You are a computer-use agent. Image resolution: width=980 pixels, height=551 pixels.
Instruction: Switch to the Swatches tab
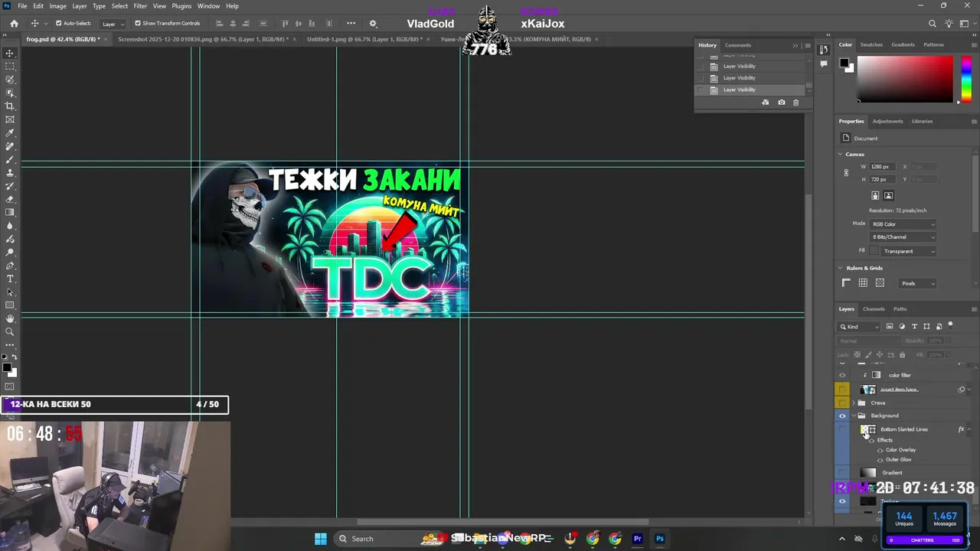(871, 44)
